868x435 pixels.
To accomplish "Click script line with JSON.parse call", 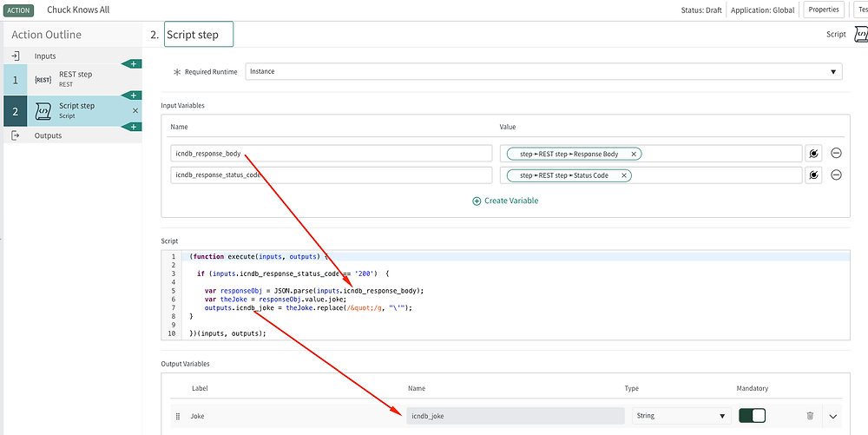I will pos(314,291).
